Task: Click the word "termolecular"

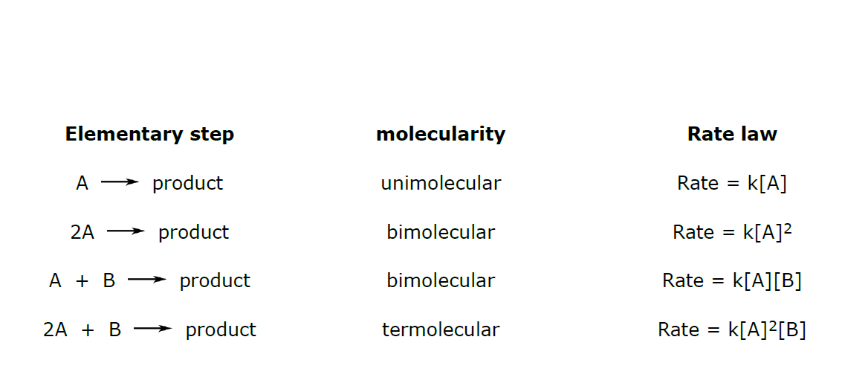Action: 441,330
